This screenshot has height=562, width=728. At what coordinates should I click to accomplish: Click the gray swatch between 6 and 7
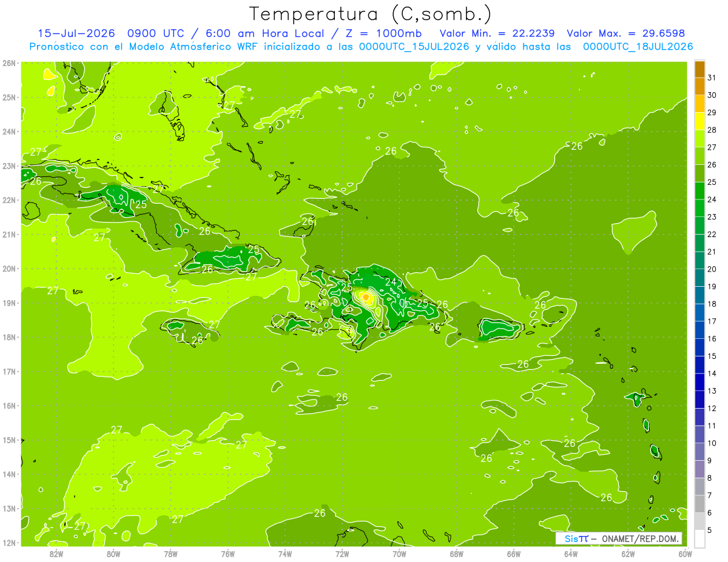[699, 503]
